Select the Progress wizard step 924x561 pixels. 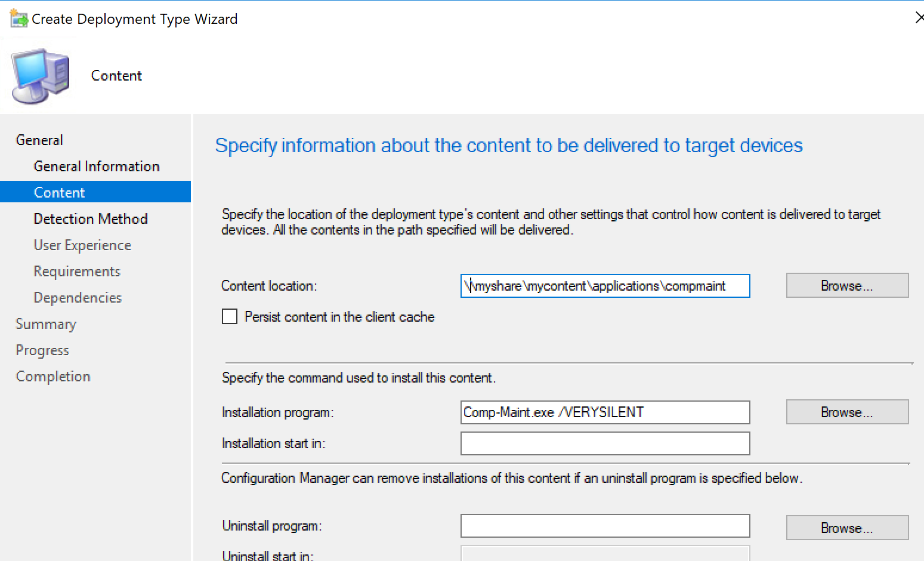pos(42,350)
